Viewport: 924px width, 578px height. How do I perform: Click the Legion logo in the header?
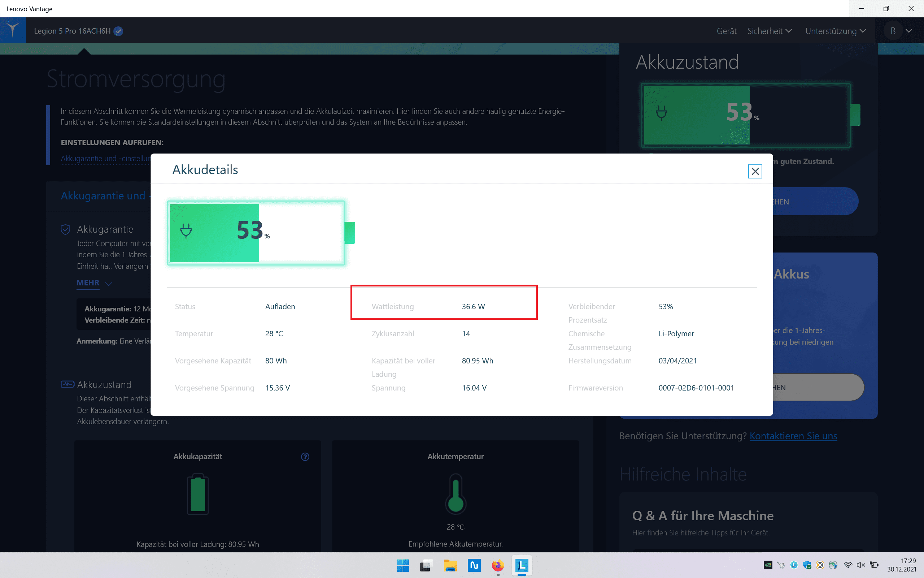click(13, 30)
